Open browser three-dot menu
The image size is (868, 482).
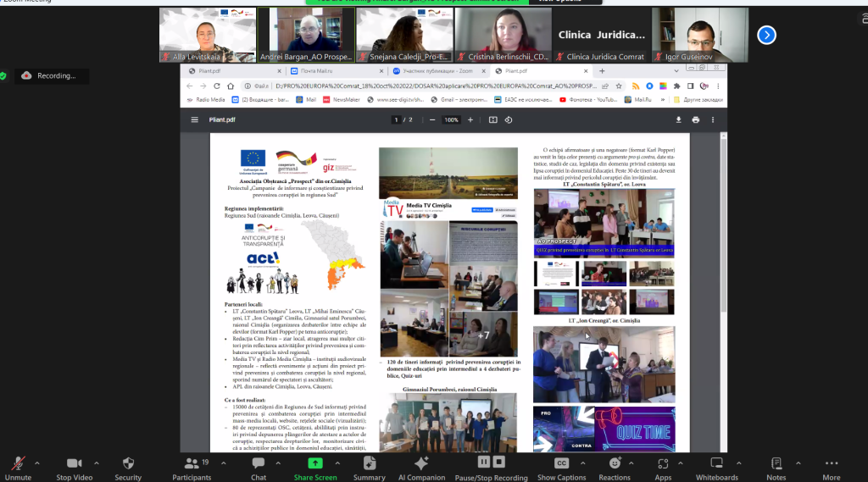click(718, 86)
